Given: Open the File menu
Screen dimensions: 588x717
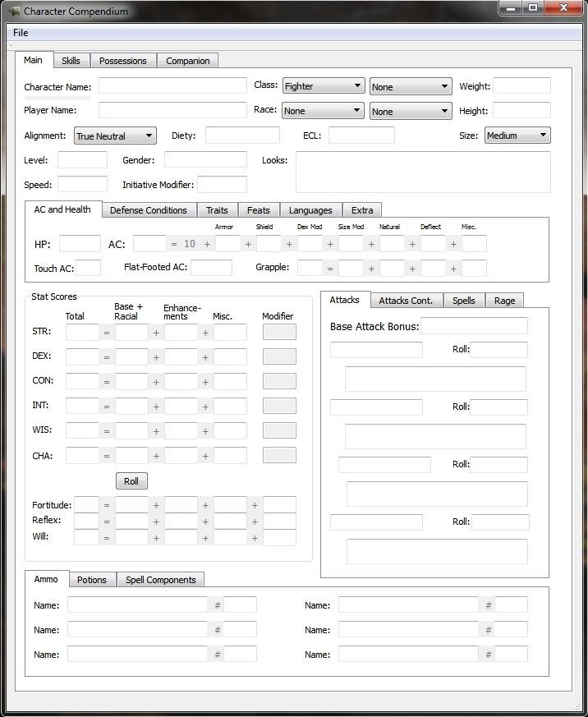Looking at the screenshot, I should (21, 33).
